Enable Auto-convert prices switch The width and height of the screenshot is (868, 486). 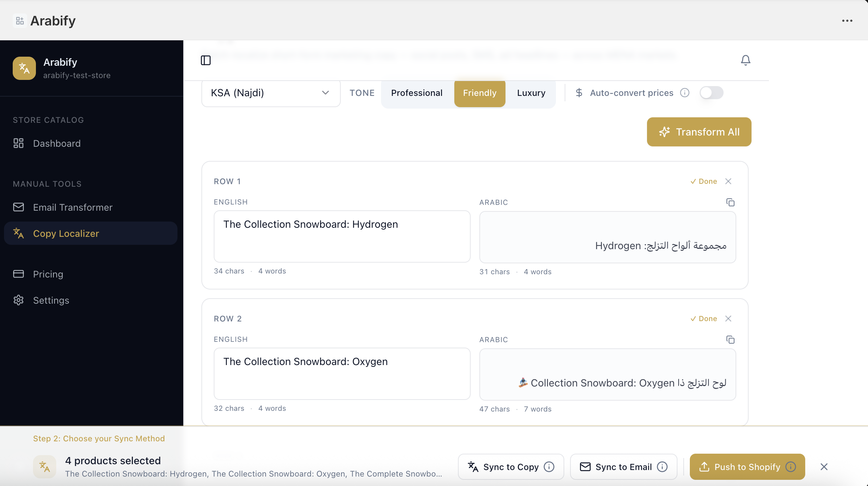(711, 93)
